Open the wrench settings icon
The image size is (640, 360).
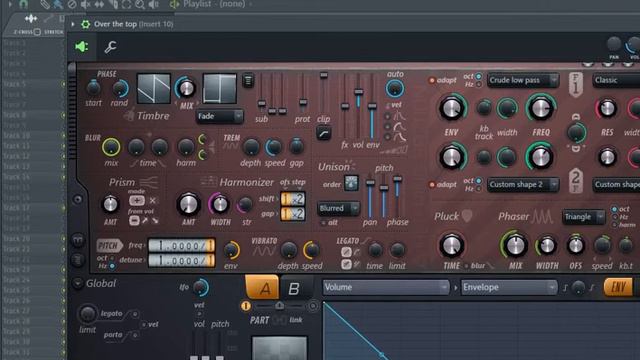(x=110, y=47)
